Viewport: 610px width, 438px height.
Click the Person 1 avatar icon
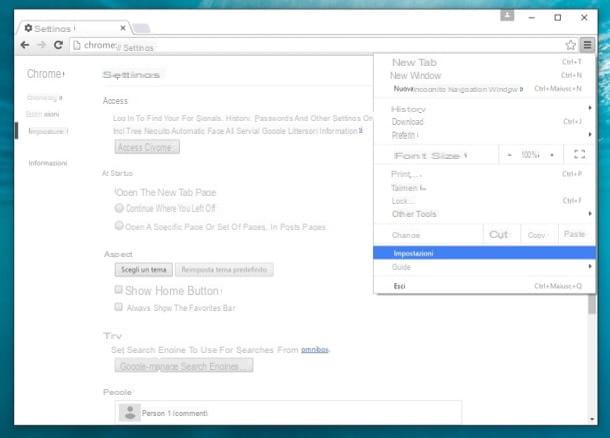click(x=130, y=413)
